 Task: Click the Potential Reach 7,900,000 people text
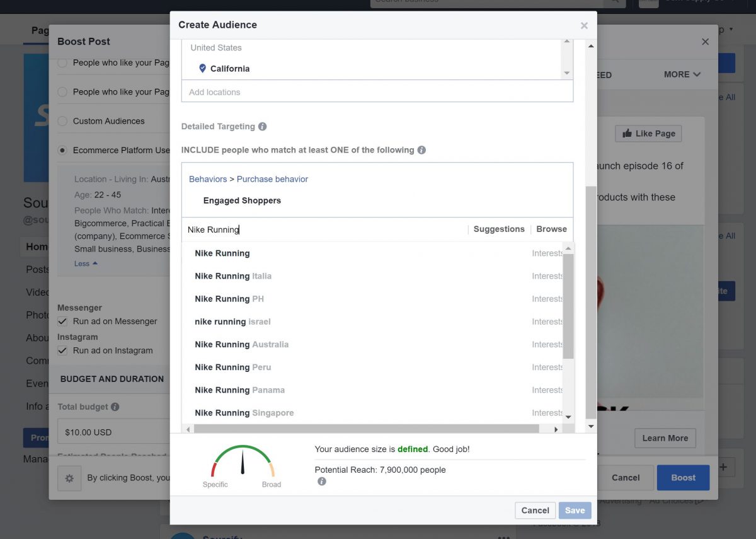pyautogui.click(x=380, y=470)
